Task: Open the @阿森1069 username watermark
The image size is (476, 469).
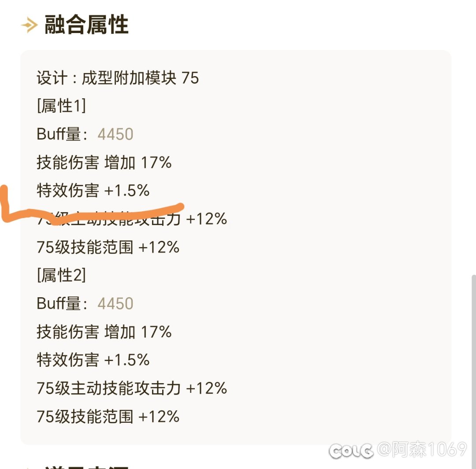Action: tap(421, 450)
